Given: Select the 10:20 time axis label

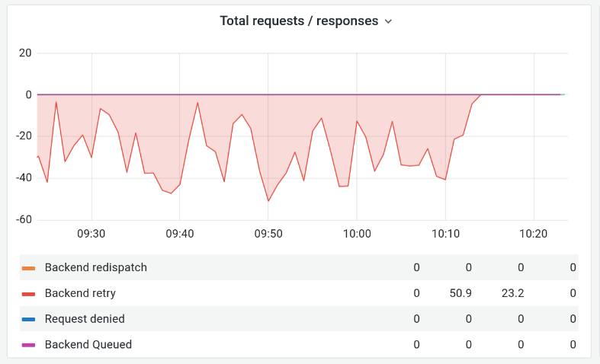Looking at the screenshot, I should coord(533,235).
